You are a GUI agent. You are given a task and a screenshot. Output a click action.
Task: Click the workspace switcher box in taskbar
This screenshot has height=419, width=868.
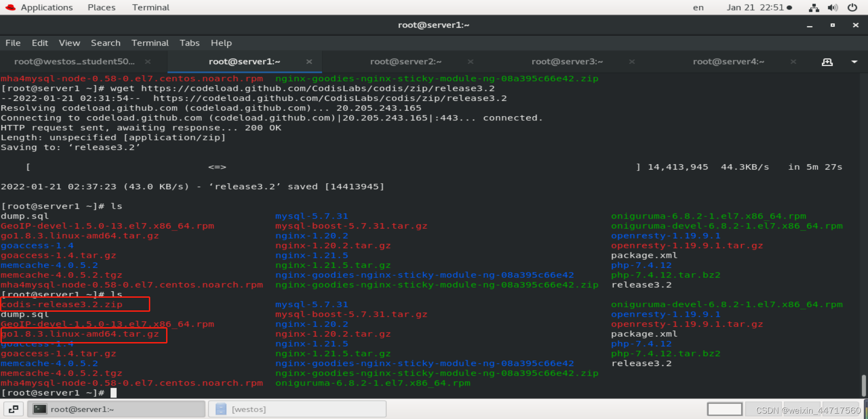pyautogui.click(x=725, y=409)
